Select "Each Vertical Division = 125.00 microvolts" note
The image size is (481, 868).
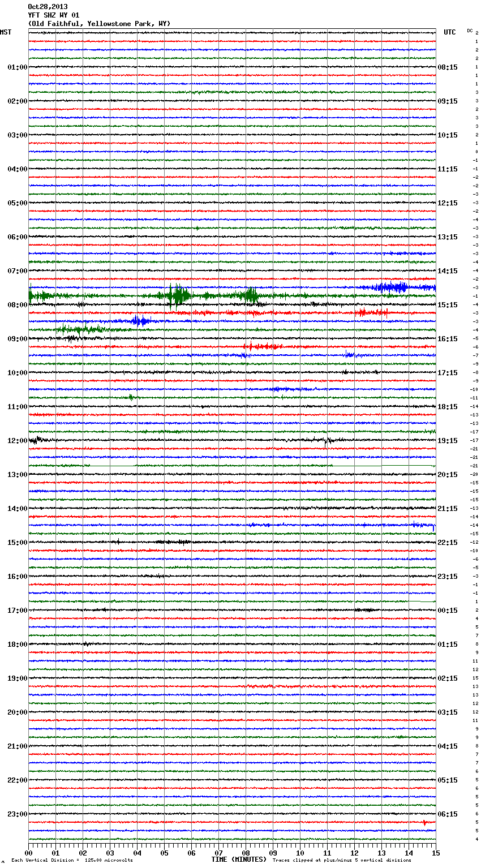(x=72, y=860)
